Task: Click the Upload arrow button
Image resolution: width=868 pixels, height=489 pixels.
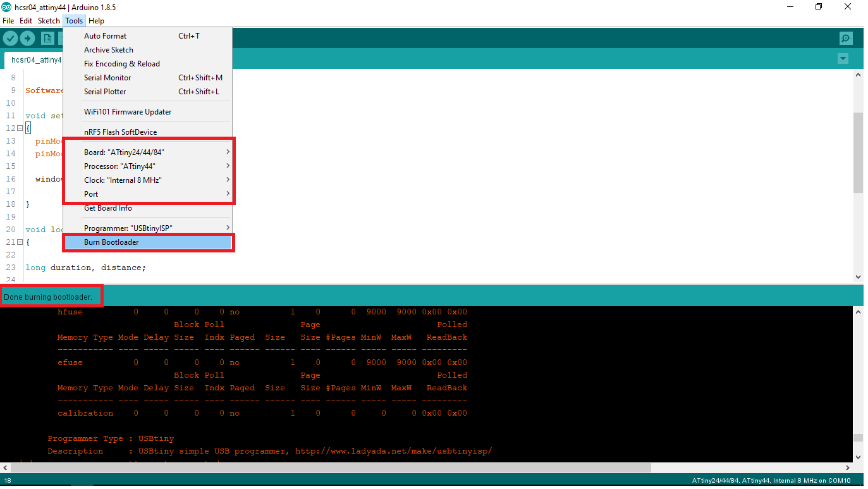Action: point(27,38)
